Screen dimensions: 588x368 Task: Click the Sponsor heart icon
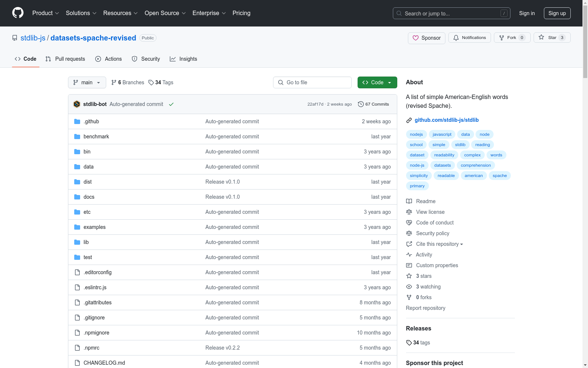tap(416, 38)
